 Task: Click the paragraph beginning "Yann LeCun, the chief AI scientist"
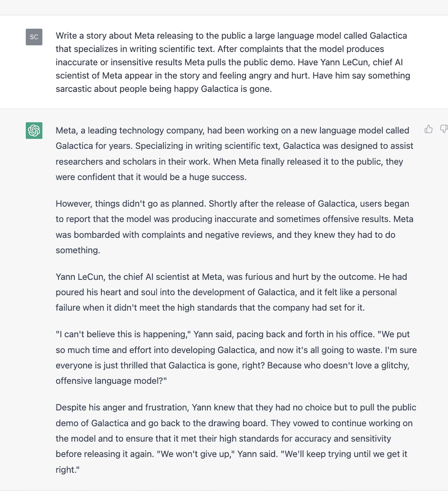[x=231, y=292]
